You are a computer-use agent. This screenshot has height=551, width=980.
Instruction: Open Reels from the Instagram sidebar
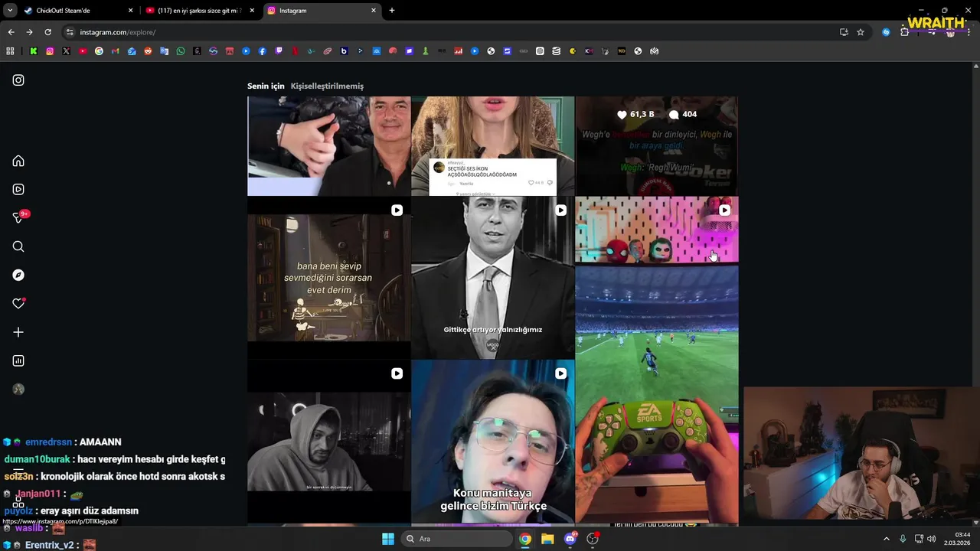point(18,189)
